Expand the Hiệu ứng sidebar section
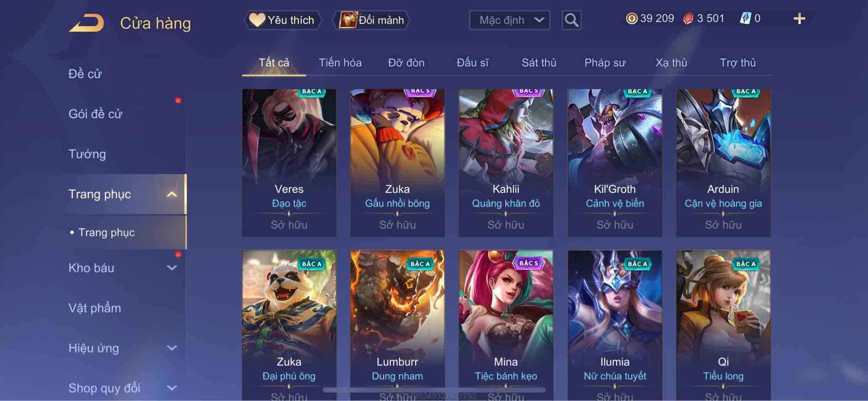This screenshot has height=401, width=868. tap(172, 348)
